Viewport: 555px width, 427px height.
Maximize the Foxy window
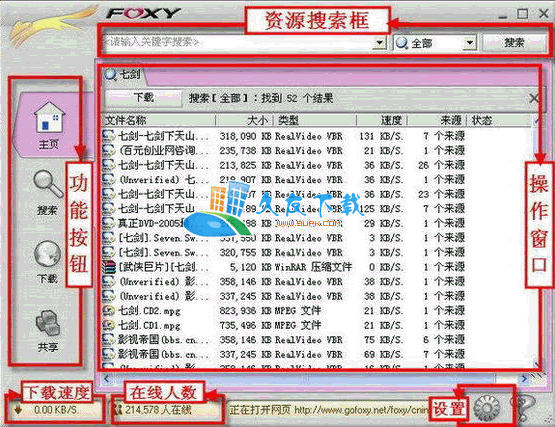pos(522,14)
